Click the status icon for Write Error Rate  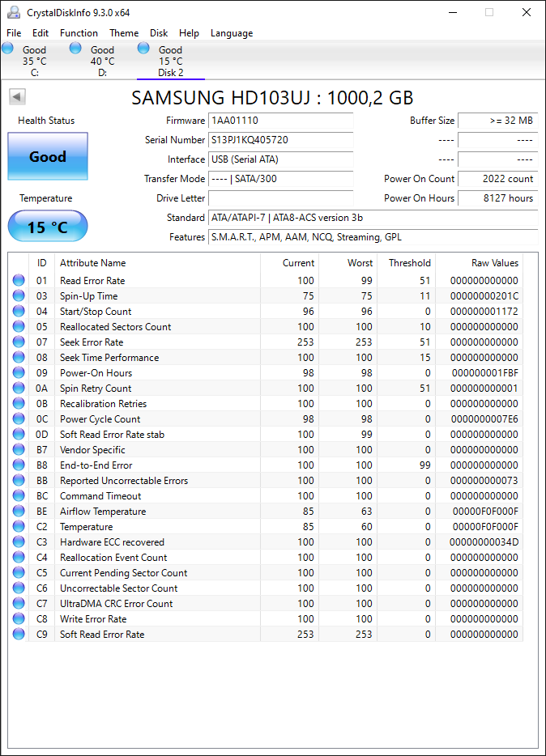19,618
